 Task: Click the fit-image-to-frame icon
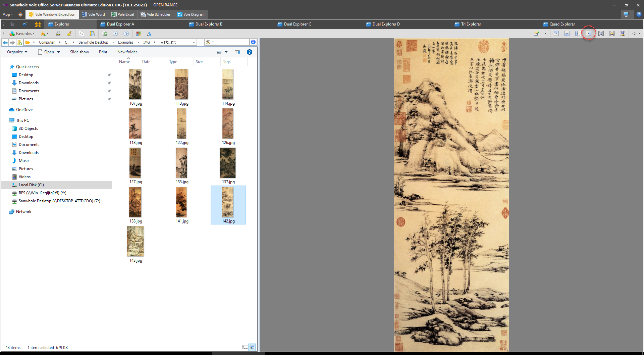[601, 34]
